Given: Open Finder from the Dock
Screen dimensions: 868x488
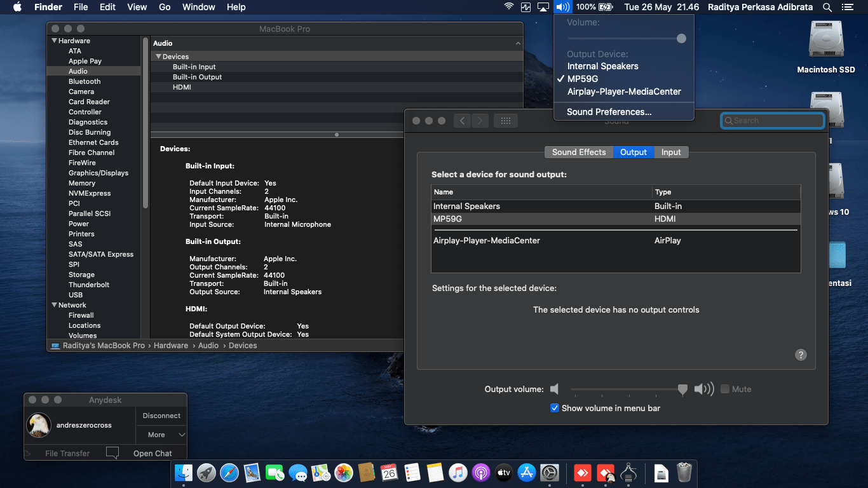Looking at the screenshot, I should pos(184,473).
